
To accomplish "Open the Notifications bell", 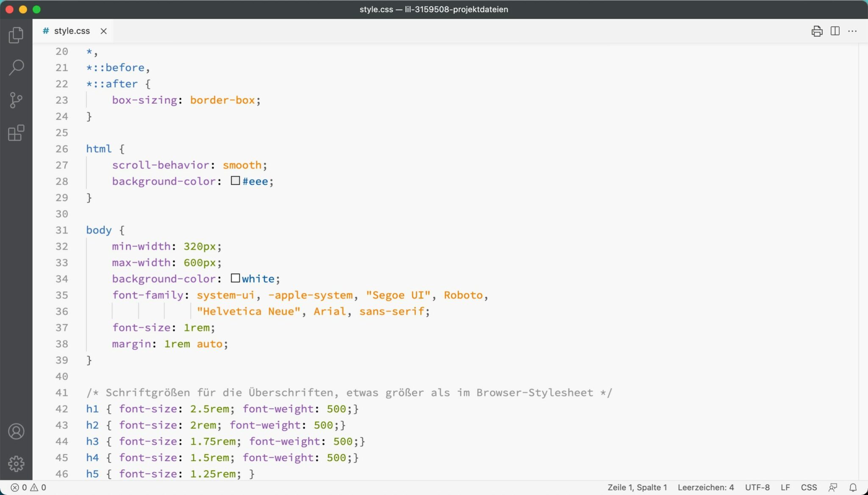I will pos(853,487).
